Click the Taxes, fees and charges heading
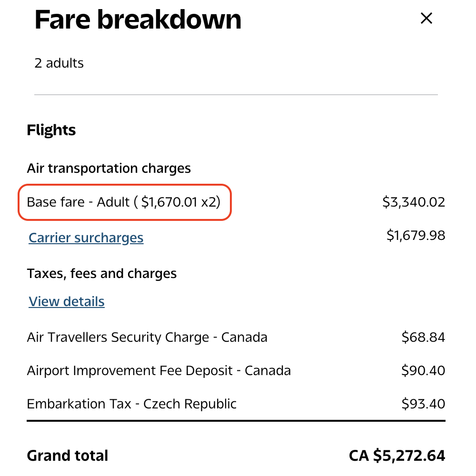The width and height of the screenshot is (476, 476). pos(101,273)
